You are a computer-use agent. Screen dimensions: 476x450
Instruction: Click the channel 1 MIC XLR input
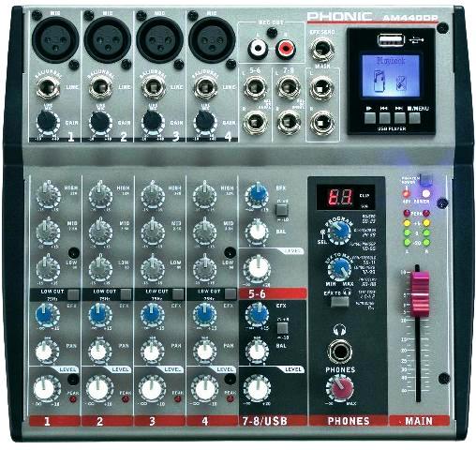click(55, 40)
